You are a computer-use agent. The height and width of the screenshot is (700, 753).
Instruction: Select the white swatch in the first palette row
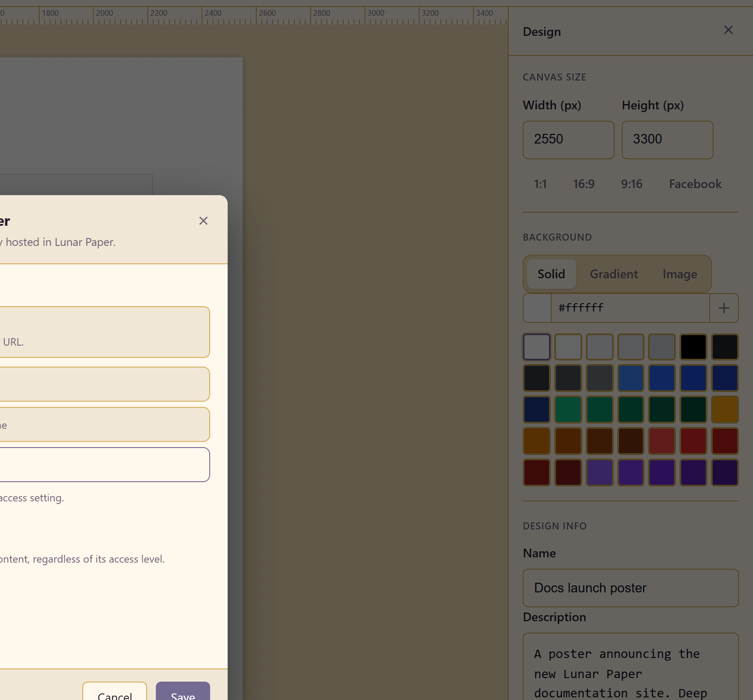[x=537, y=347]
